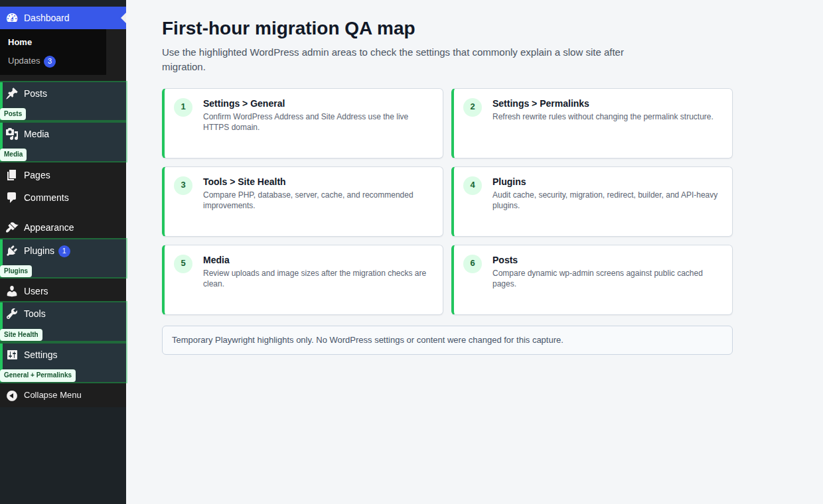This screenshot has height=504, width=823.
Task: Click the Dashboard gauge icon
Action: [x=12, y=18]
